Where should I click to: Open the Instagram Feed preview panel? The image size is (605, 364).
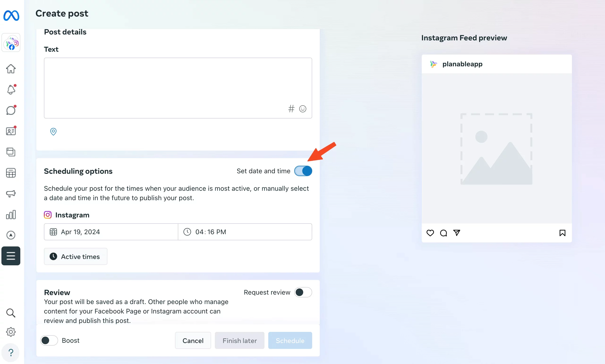tap(464, 38)
